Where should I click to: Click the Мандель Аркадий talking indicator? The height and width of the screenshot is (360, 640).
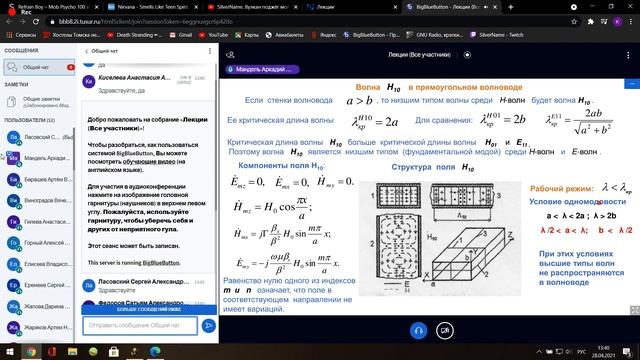point(262,69)
